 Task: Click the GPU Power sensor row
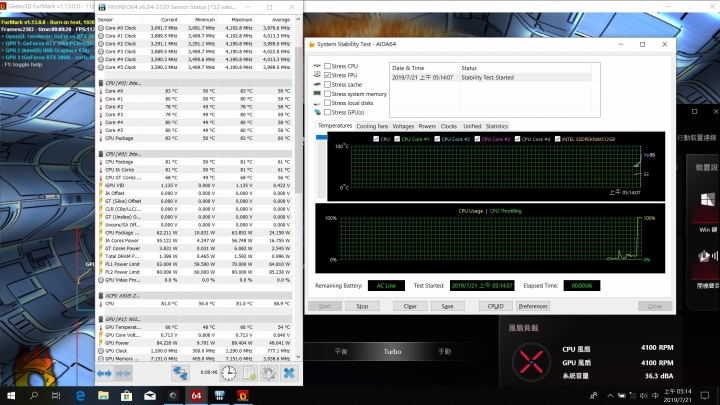click(195, 343)
